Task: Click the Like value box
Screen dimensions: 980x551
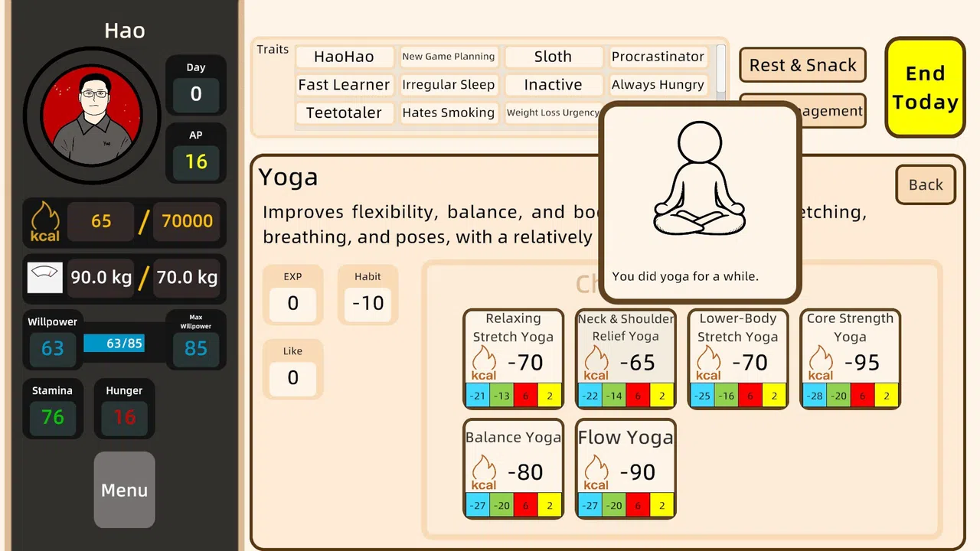Action: click(292, 378)
